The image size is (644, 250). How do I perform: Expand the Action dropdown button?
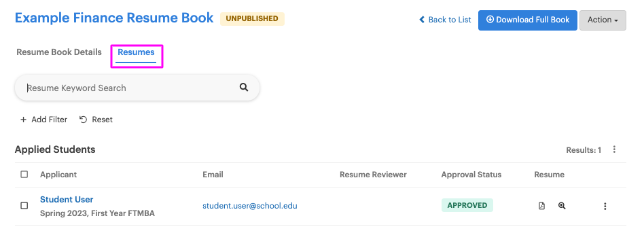(603, 20)
